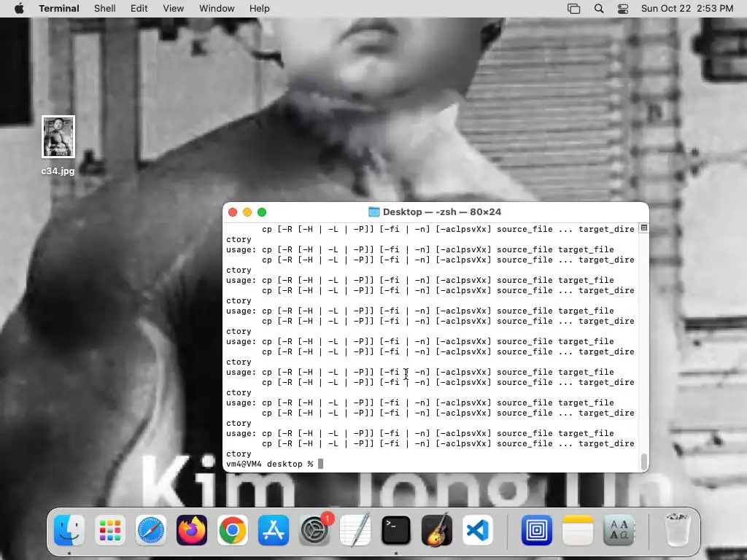Image resolution: width=747 pixels, height=560 pixels.
Task: Select the c34.jpg desktop file thumbnail
Action: coord(58,136)
